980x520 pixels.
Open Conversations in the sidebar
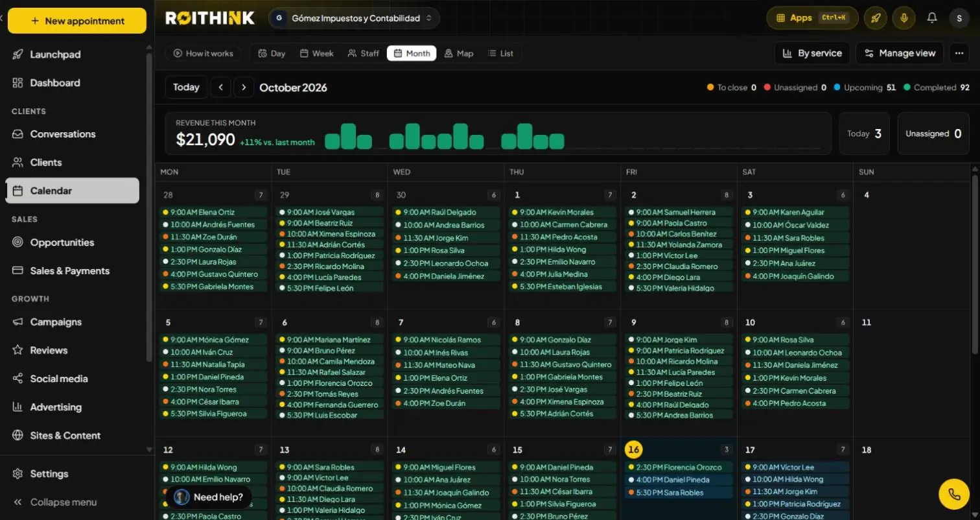coord(72,134)
